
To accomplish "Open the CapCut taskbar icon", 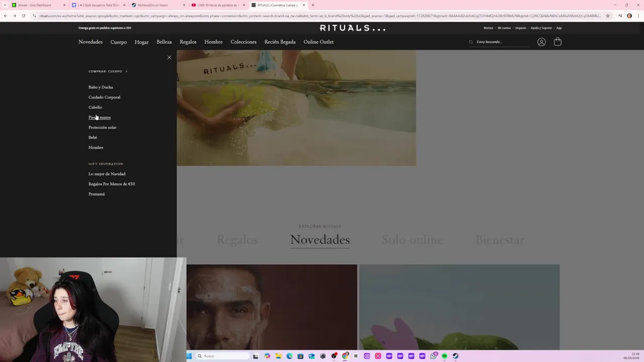I will (x=356, y=356).
